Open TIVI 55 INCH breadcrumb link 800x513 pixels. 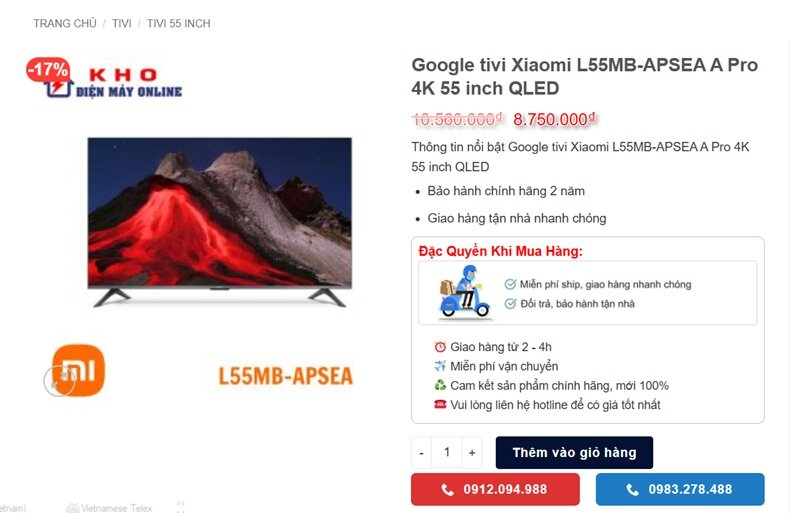pyautogui.click(x=179, y=23)
